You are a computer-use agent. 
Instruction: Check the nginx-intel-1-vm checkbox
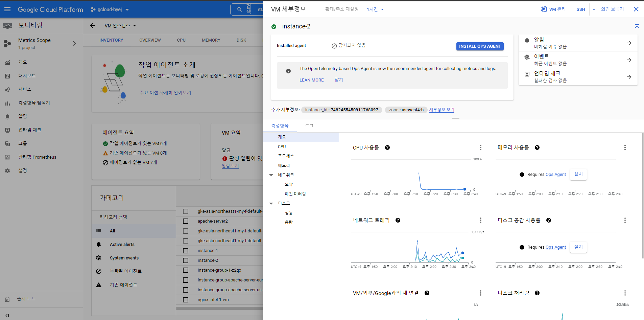tap(186, 300)
